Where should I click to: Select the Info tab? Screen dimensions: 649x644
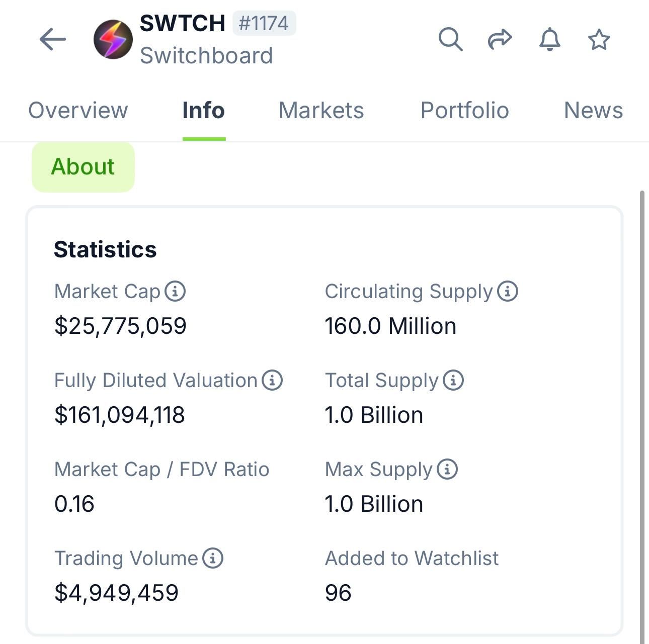[203, 111]
